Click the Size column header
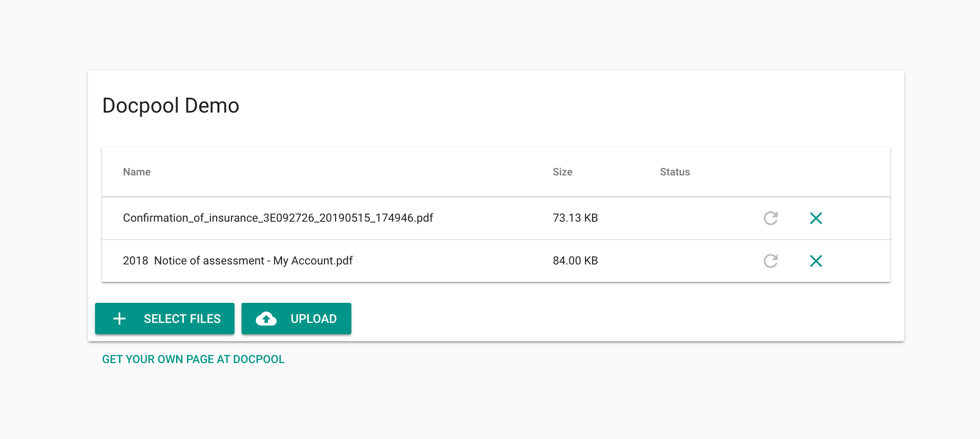Viewport: 980px width, 439px height. [x=562, y=172]
